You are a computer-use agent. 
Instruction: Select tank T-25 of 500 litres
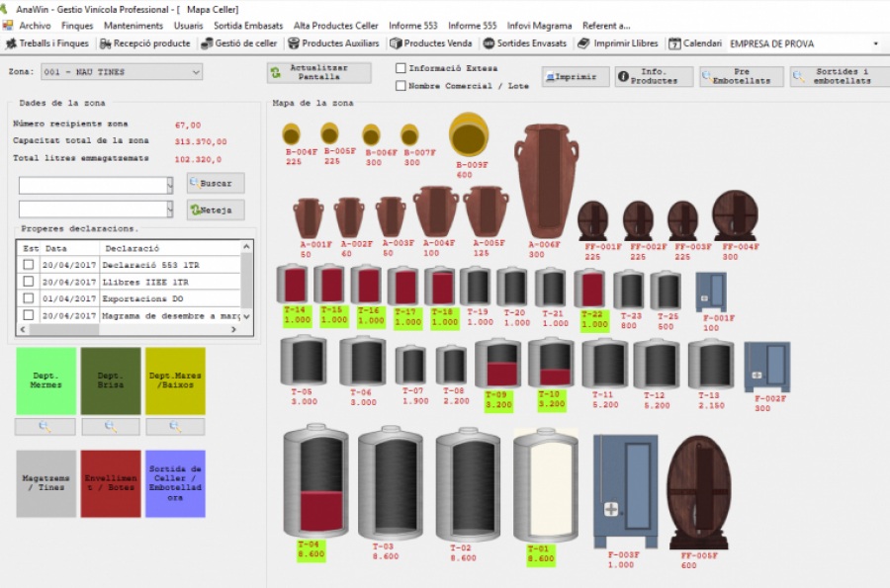pyautogui.click(x=666, y=291)
